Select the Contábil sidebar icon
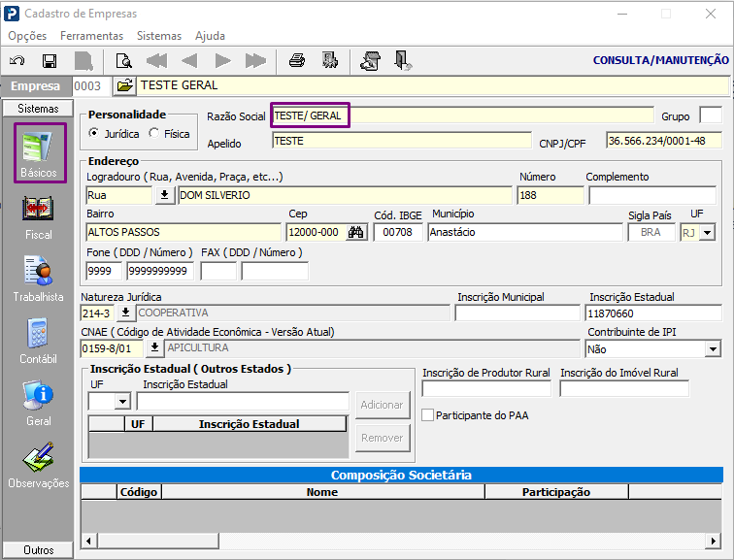The image size is (734, 560). [39, 341]
